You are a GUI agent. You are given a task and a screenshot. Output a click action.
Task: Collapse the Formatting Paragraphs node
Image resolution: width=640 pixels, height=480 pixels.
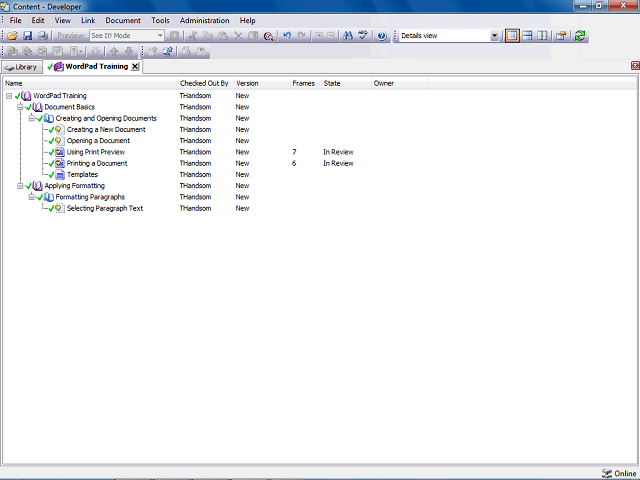point(31,197)
